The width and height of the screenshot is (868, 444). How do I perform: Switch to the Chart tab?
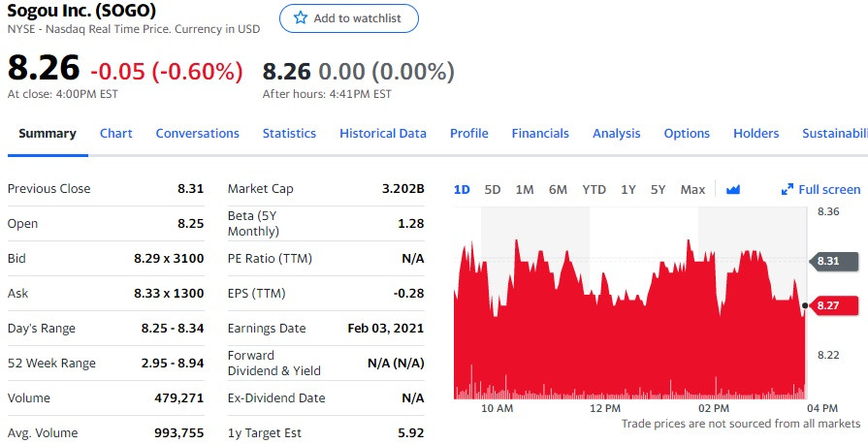116,134
